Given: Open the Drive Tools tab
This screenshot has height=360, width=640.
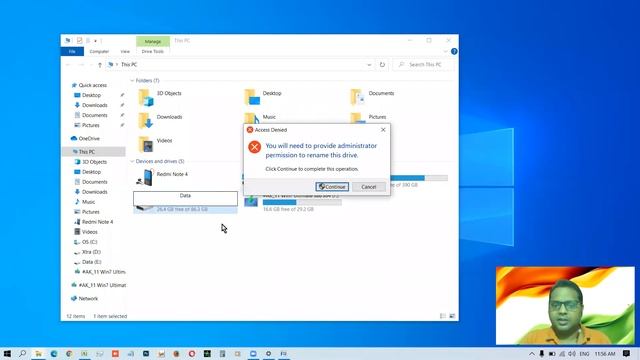Looking at the screenshot, I should pyautogui.click(x=153, y=51).
